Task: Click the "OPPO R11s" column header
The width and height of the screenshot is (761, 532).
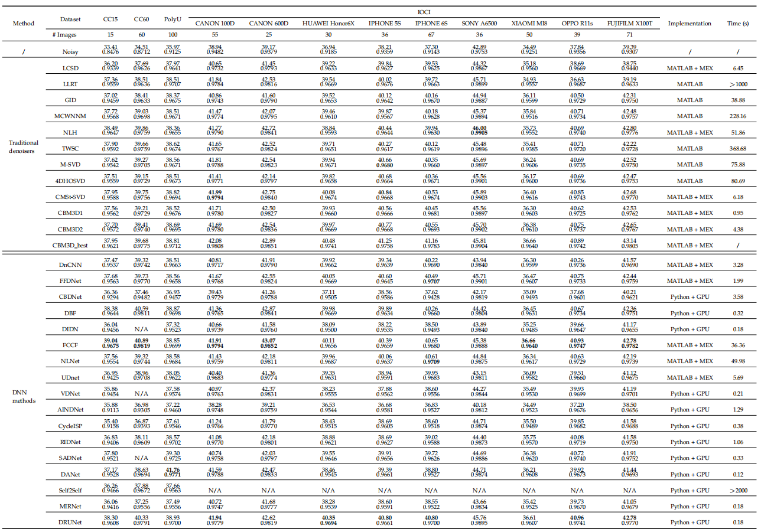Action: point(578,24)
